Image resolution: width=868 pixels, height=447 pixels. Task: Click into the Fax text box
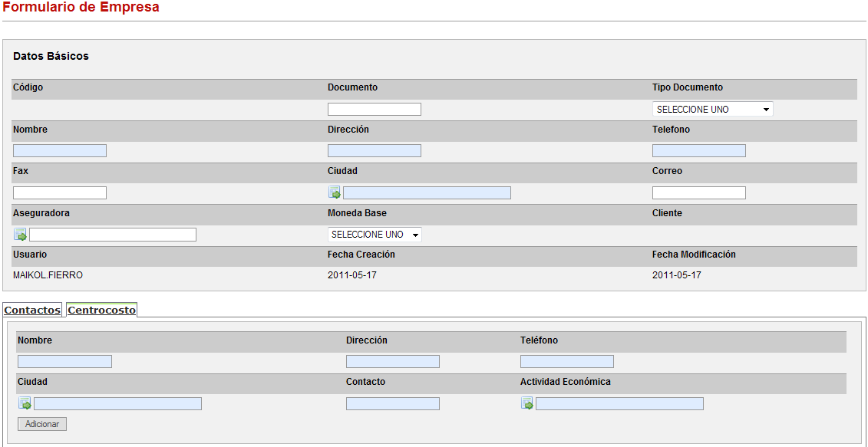click(x=60, y=193)
